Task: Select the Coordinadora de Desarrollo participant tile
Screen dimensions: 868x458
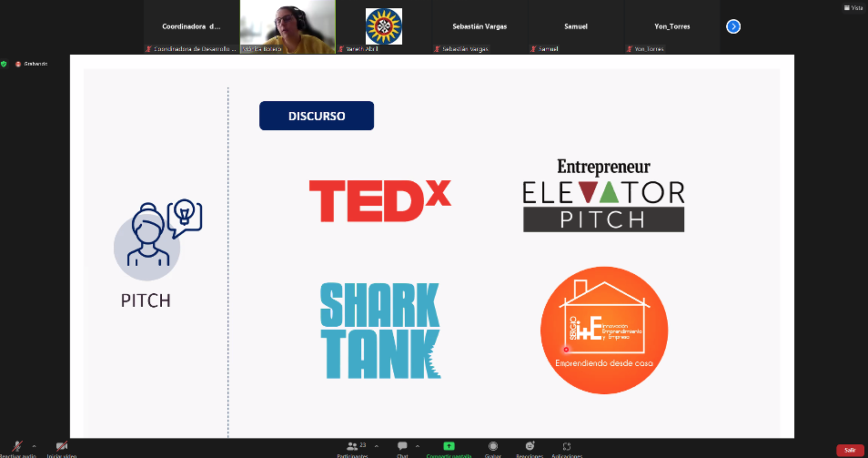Action: tap(191, 26)
